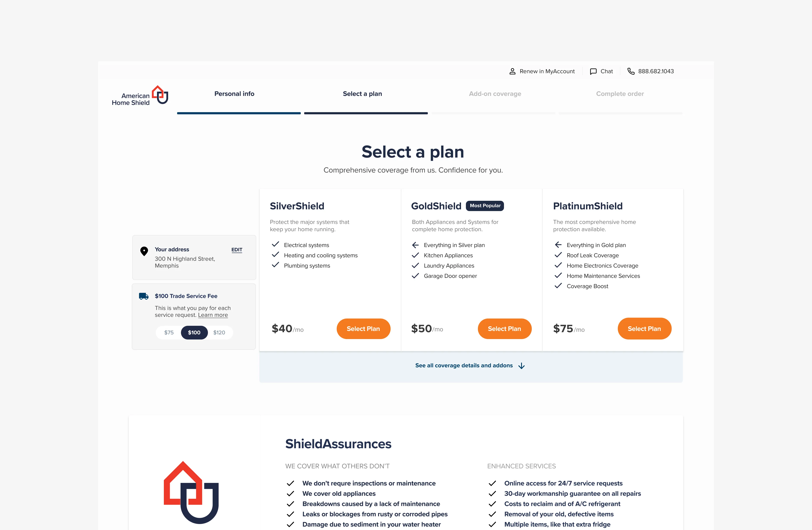Select Plan for SilverShield at $40/mo
812x530 pixels.
click(363, 329)
